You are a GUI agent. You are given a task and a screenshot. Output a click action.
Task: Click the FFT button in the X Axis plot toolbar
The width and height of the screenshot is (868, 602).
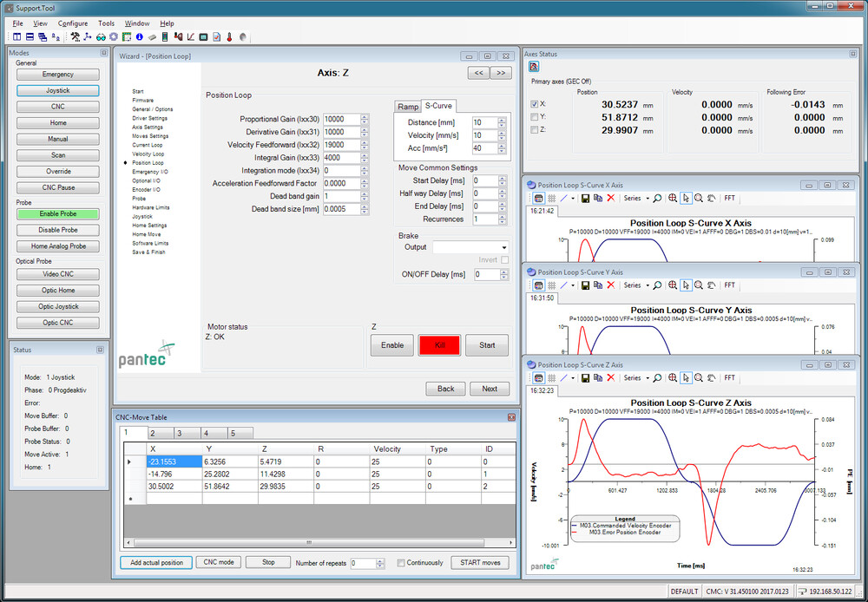click(730, 198)
